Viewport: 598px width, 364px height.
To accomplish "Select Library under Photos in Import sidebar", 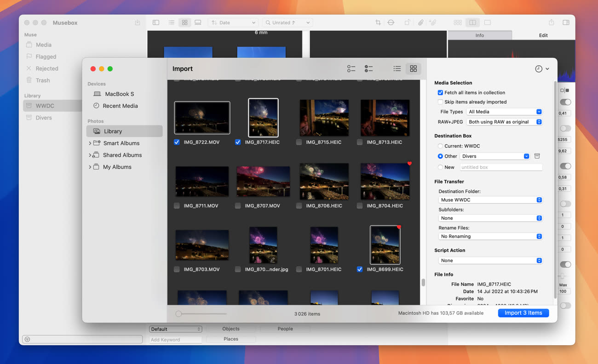I will click(124, 131).
